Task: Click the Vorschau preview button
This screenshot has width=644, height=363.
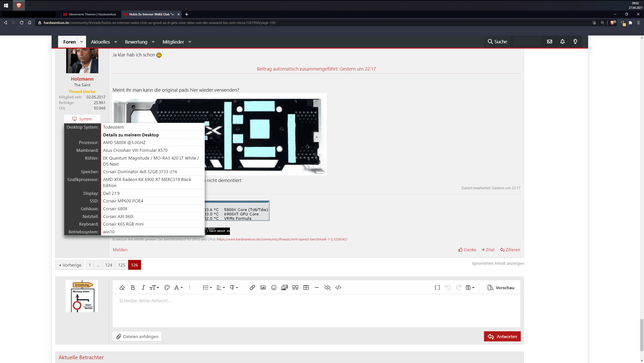Action: click(x=501, y=287)
